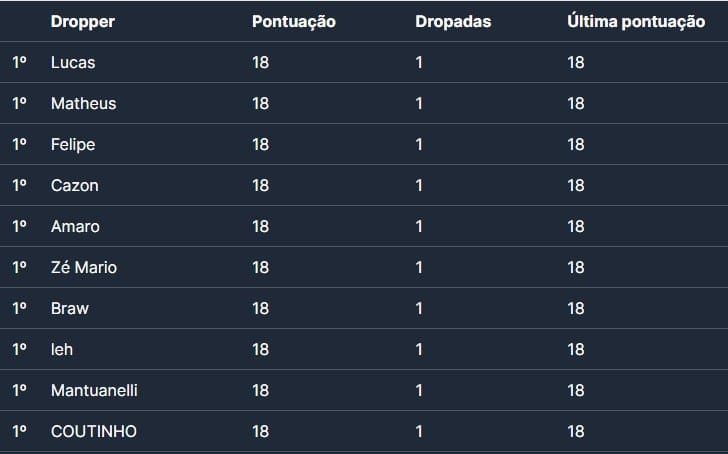Select the COUTINHO dropper name
728x454 pixels.
pos(94,432)
